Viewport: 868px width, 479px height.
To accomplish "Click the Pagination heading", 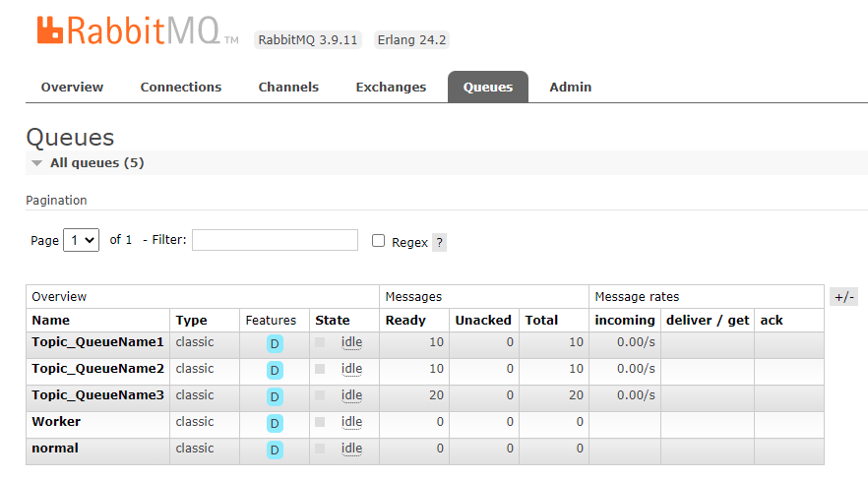I will pyautogui.click(x=56, y=201).
